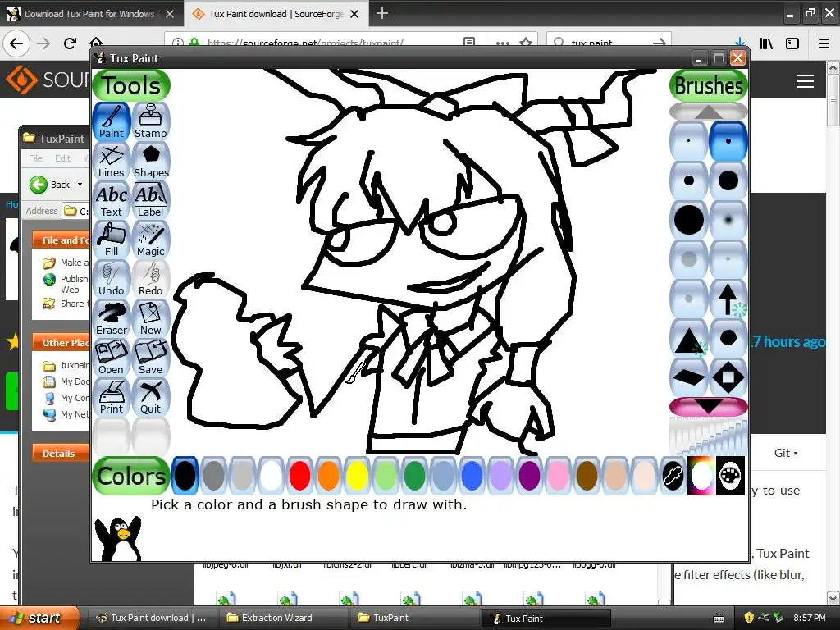The width and height of the screenshot is (840, 630).
Task: Select the Eraser tool
Action: coord(112,319)
